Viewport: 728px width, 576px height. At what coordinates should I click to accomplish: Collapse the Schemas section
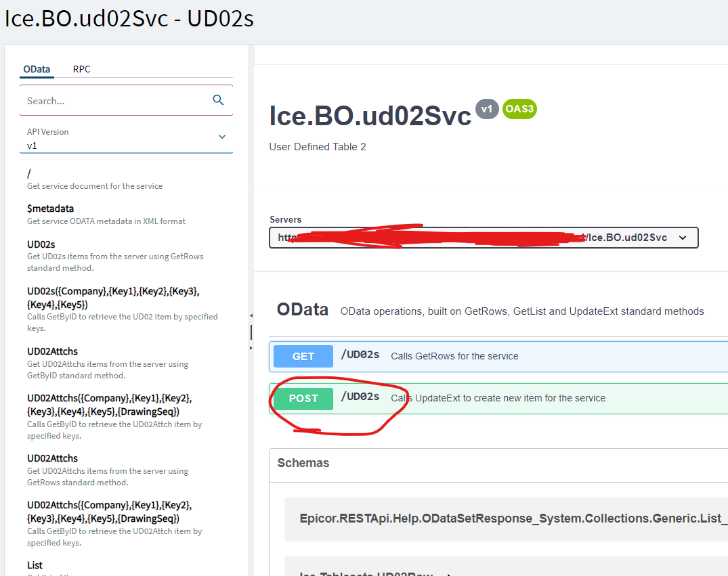[x=303, y=463]
